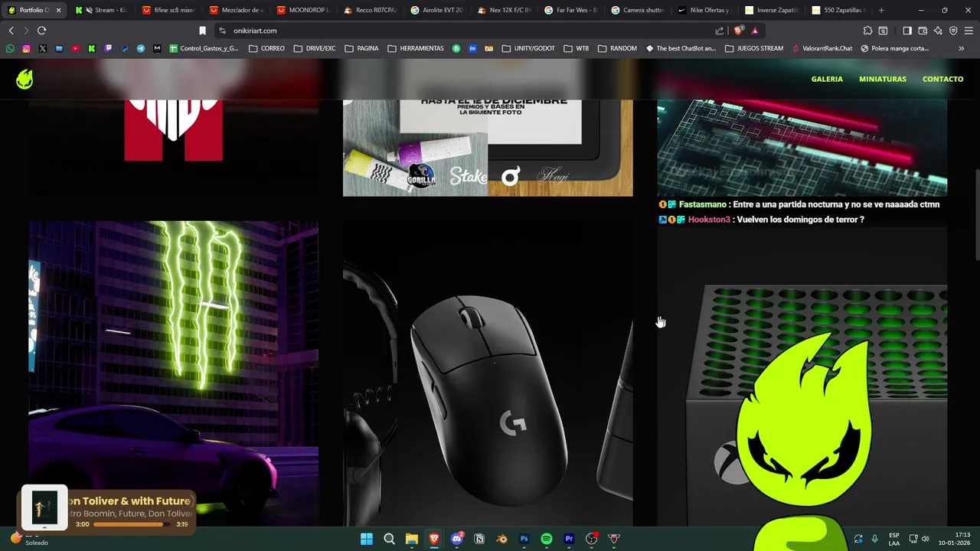Screen dimensions: 980x551
Task: Expand the JUEGOS STREAM bookmark folder
Action: [x=754, y=48]
